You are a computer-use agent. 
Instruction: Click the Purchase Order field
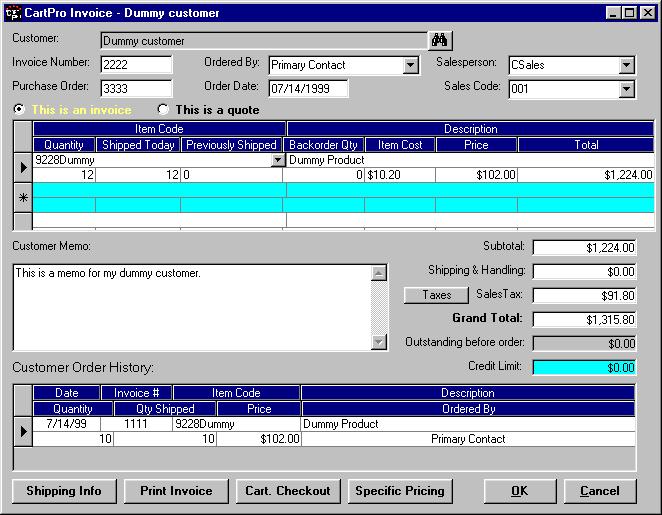click(x=136, y=89)
